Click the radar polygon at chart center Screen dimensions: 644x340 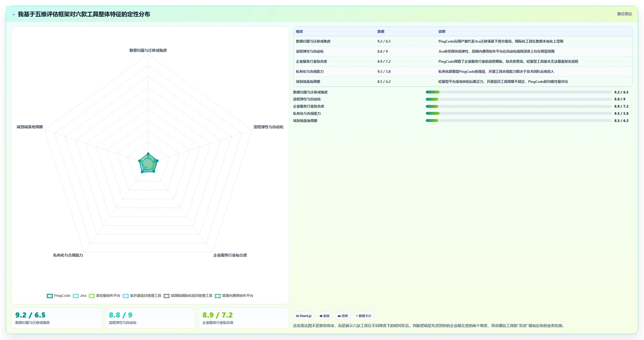tap(148, 163)
